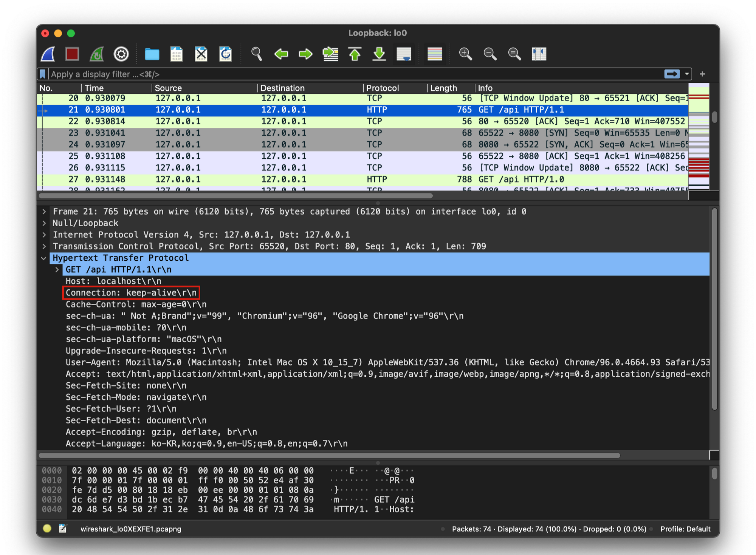Restart capture with the green fin icon
756x555 pixels.
(x=97, y=54)
